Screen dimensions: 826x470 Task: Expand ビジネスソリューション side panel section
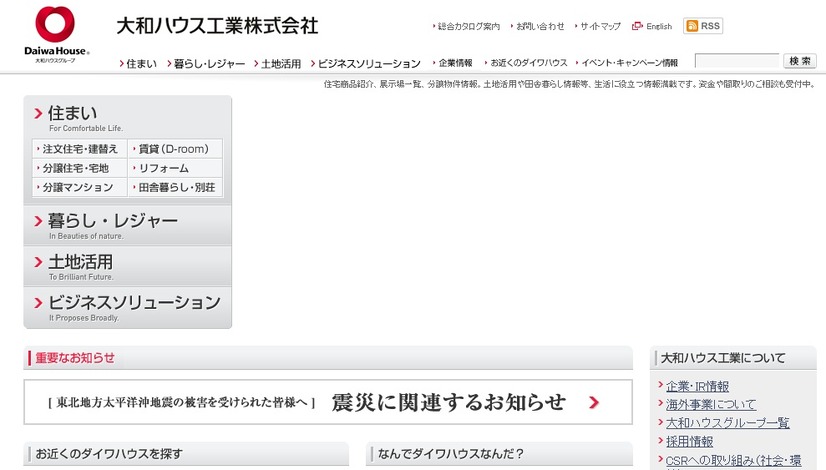[127, 308]
